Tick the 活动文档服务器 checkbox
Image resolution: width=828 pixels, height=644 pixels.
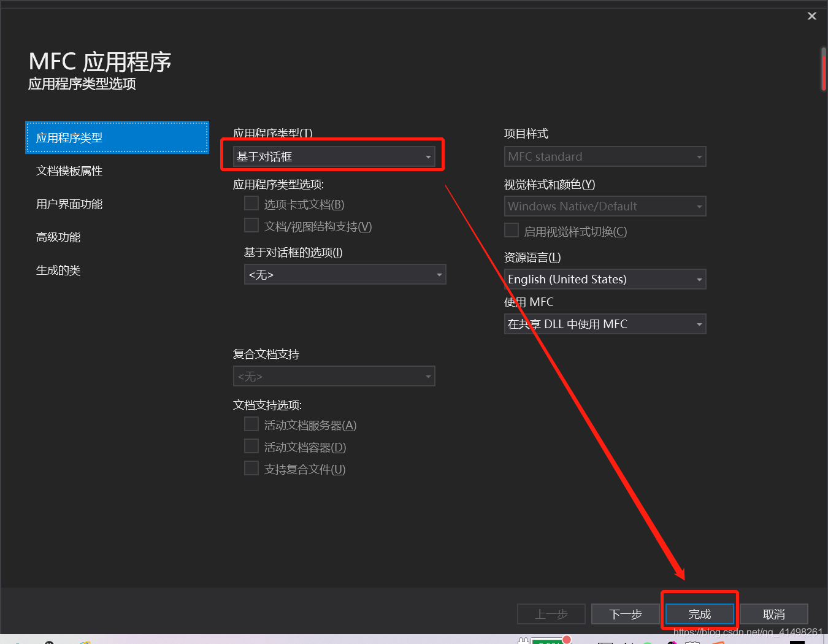[251, 424]
